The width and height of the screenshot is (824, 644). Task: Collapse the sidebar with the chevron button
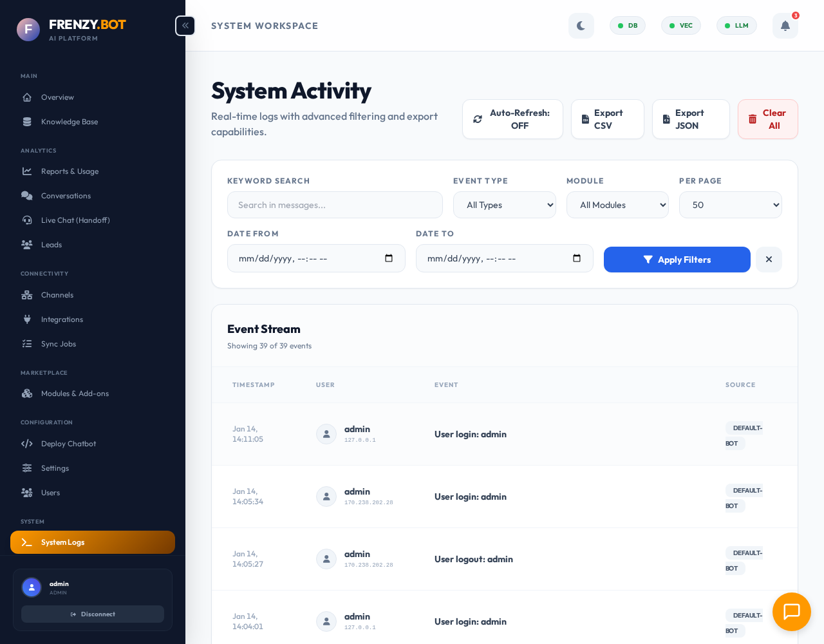coord(185,26)
